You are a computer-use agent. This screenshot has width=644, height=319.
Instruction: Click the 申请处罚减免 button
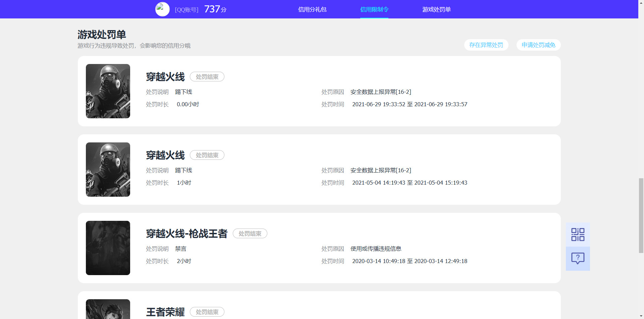(x=538, y=45)
